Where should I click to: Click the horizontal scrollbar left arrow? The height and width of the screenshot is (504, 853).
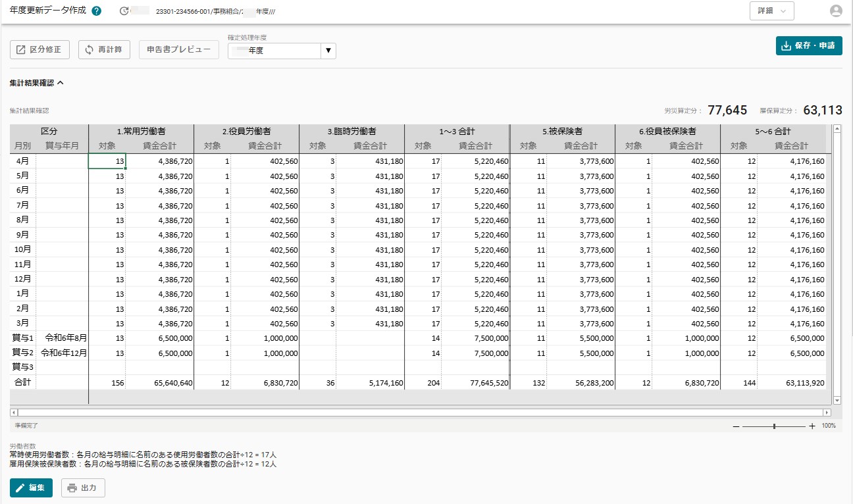14,413
